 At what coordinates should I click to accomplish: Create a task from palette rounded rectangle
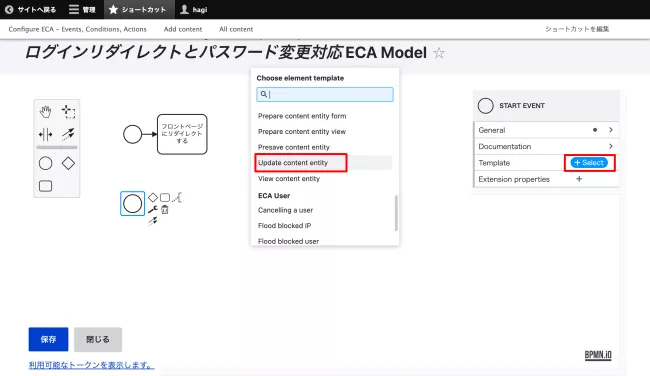pos(46,186)
